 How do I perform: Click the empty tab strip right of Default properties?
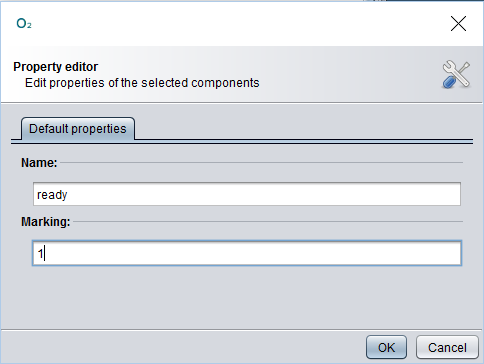[303, 128]
